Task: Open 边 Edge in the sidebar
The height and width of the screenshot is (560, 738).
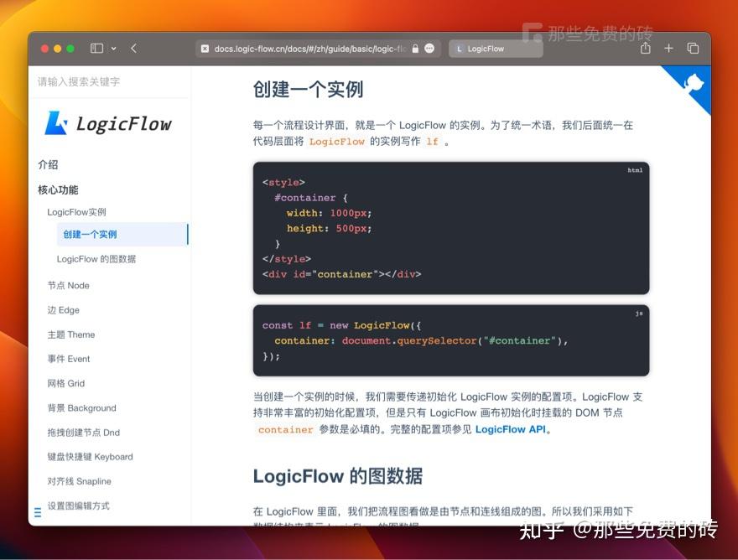Action: pyautogui.click(x=63, y=310)
